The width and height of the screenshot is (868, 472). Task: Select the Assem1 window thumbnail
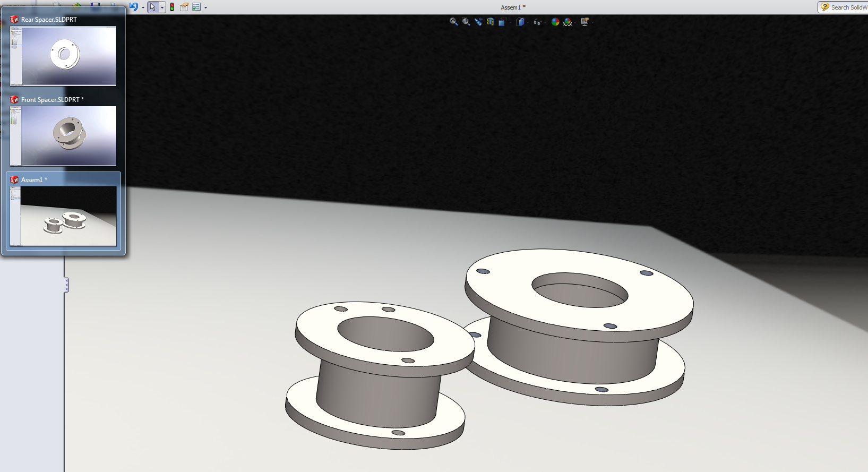pos(63,216)
